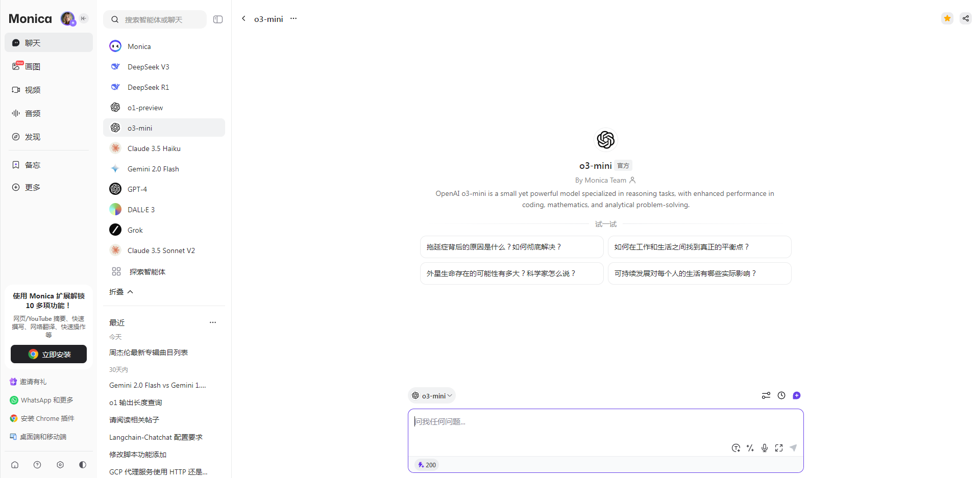Click the 立即安装 install button
The height and width of the screenshot is (478, 980).
(x=48, y=354)
